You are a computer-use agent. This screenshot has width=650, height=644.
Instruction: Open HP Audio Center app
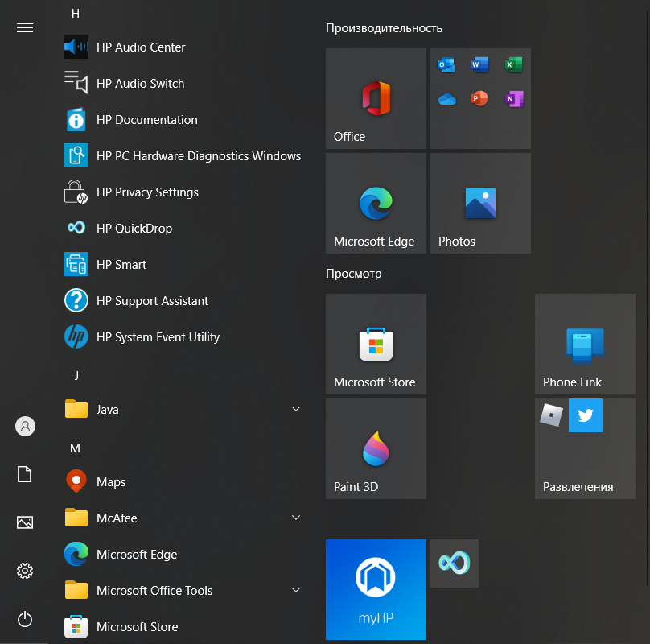(141, 47)
